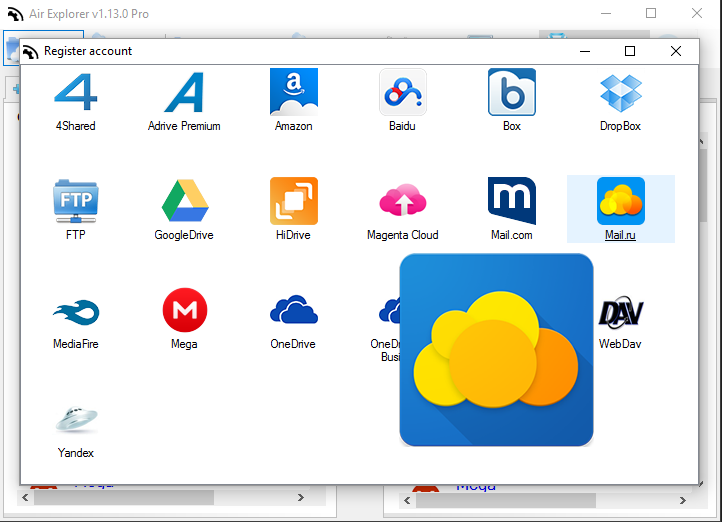This screenshot has width=722, height=522.
Task: Close the Air Explorer main window
Action: point(697,13)
